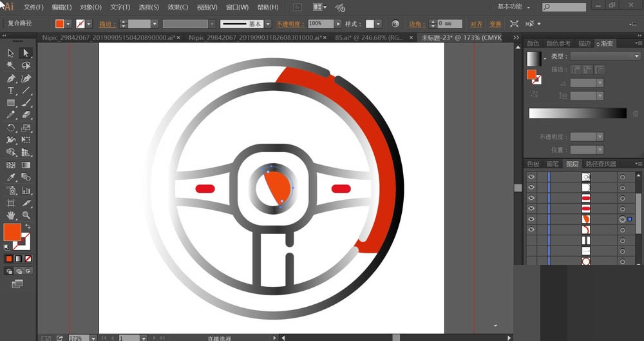Select the Mesh tool
The image size is (644, 341).
pos(11,165)
